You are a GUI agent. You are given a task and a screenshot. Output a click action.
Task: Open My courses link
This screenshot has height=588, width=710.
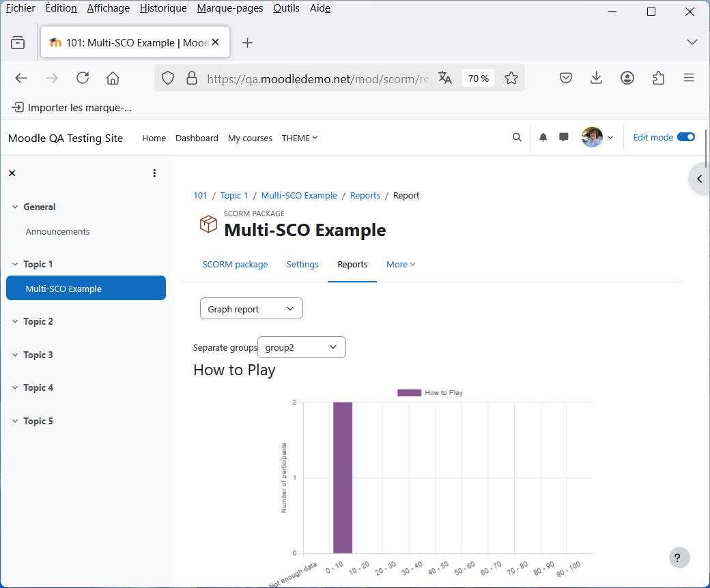[250, 138]
